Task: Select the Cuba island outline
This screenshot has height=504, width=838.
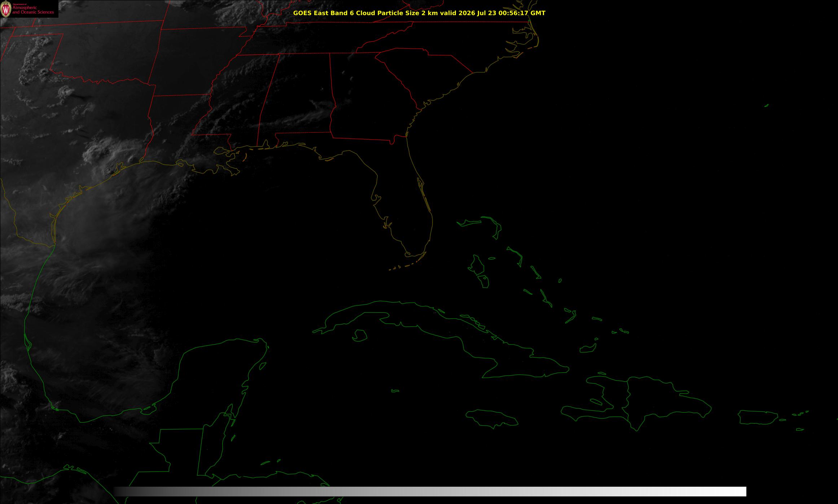Action: 441,339
